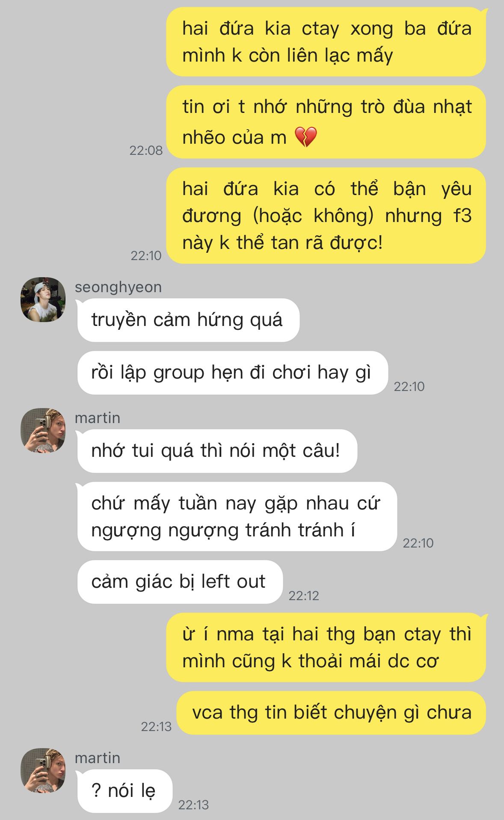The height and width of the screenshot is (820, 504).
Task: Tap the 'cảm giác bị left out' bubble
Action: (x=180, y=582)
